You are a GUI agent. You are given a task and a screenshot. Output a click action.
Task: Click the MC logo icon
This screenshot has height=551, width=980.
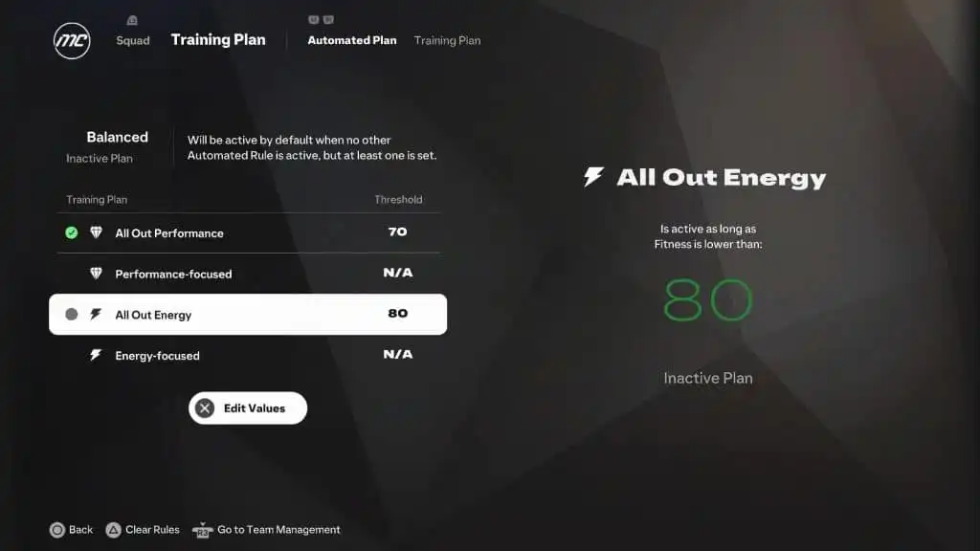click(72, 41)
